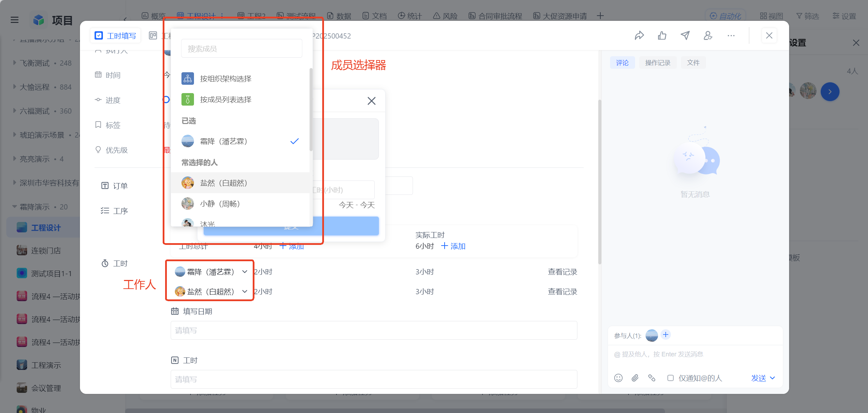Switch to 文件 tab

[x=693, y=63]
